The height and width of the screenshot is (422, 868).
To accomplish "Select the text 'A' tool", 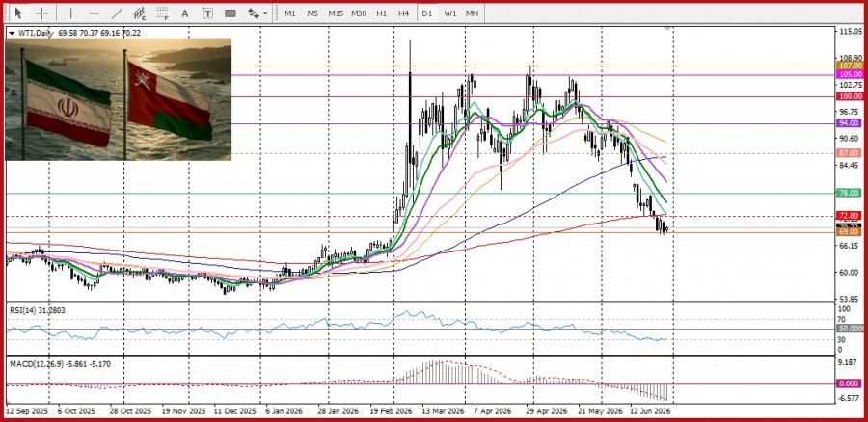I will tap(185, 13).
